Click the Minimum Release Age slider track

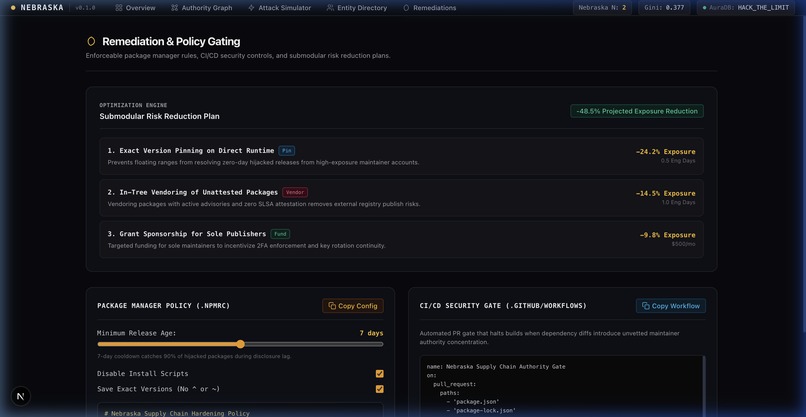click(x=240, y=344)
